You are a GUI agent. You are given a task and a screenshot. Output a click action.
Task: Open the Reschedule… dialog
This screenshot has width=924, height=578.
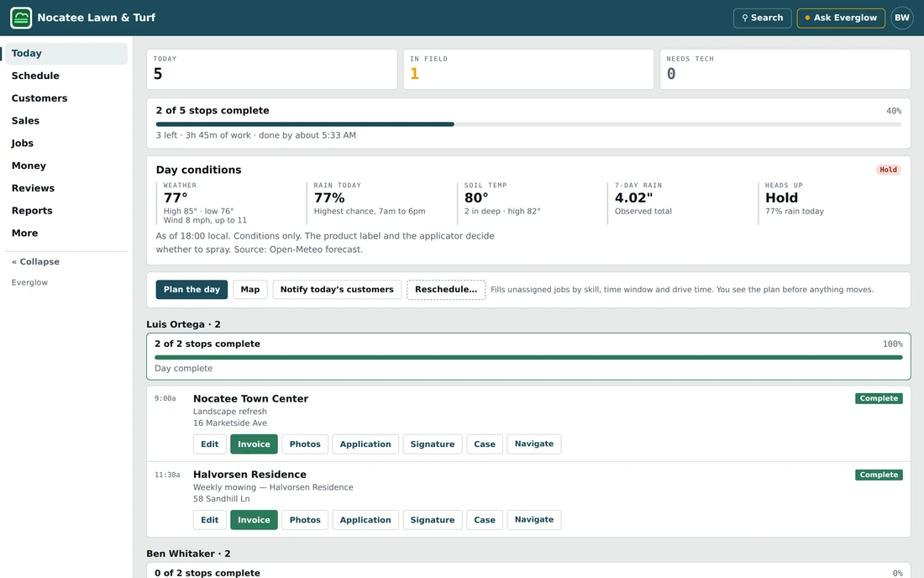[x=446, y=289]
